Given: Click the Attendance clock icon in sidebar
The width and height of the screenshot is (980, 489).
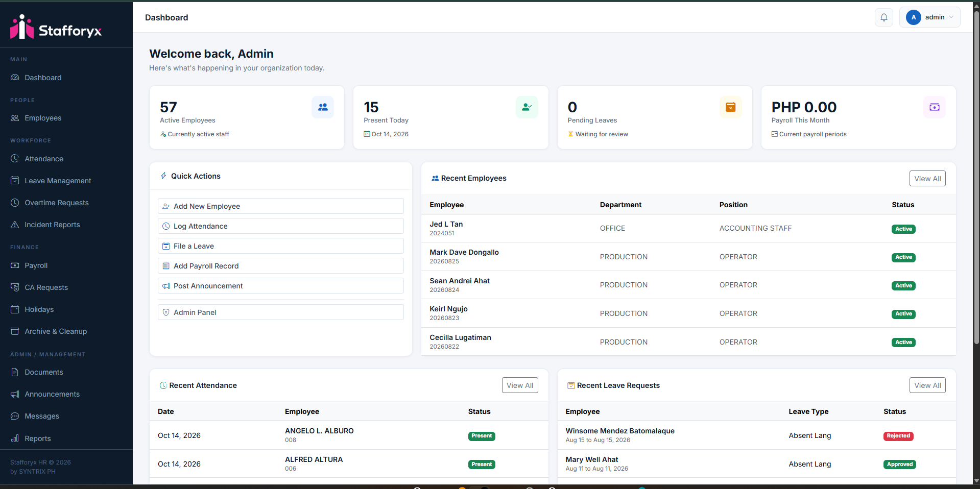Looking at the screenshot, I should click(x=15, y=159).
